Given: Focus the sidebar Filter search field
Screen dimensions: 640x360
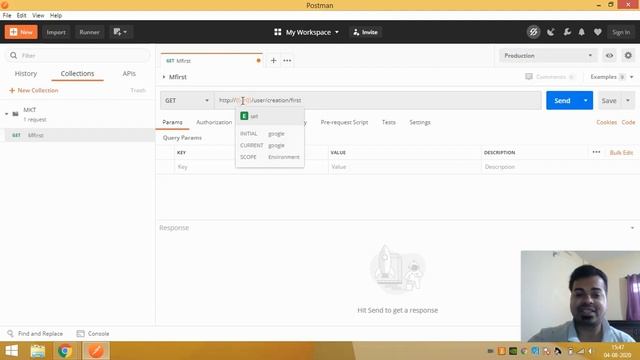Looking at the screenshot, I should [78, 55].
